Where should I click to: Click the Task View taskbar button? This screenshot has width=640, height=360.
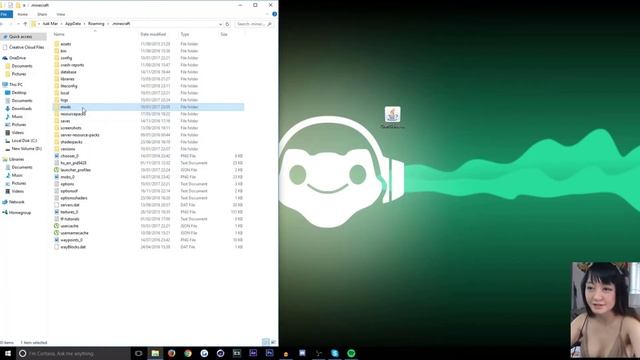click(x=138, y=353)
